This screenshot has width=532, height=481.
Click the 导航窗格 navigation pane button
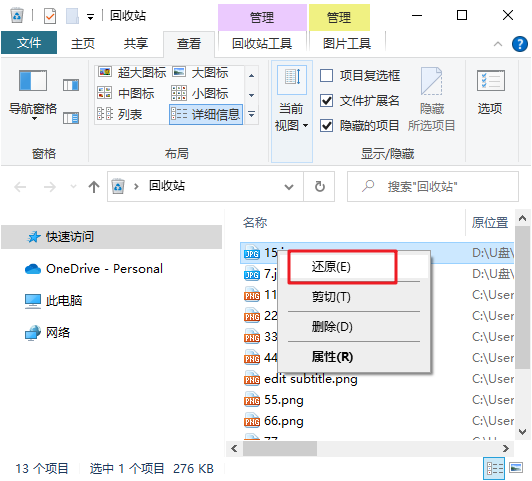coord(33,94)
